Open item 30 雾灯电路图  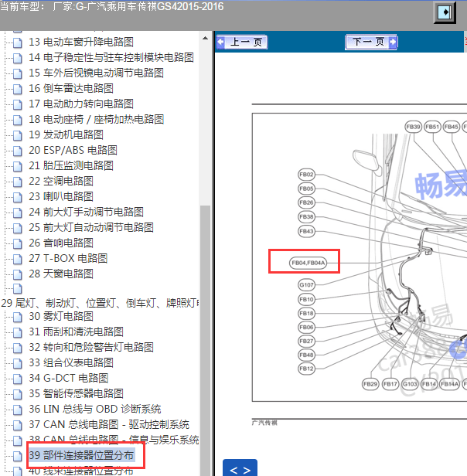coord(61,316)
